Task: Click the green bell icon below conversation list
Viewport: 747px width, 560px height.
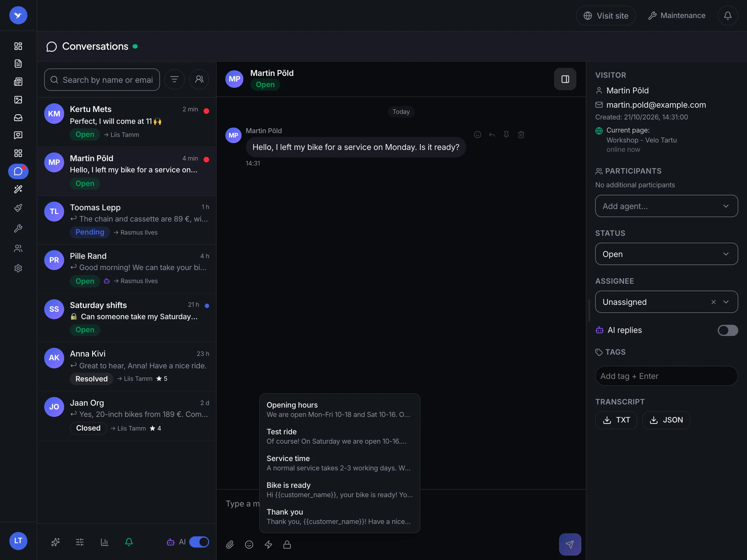Action: 129,542
